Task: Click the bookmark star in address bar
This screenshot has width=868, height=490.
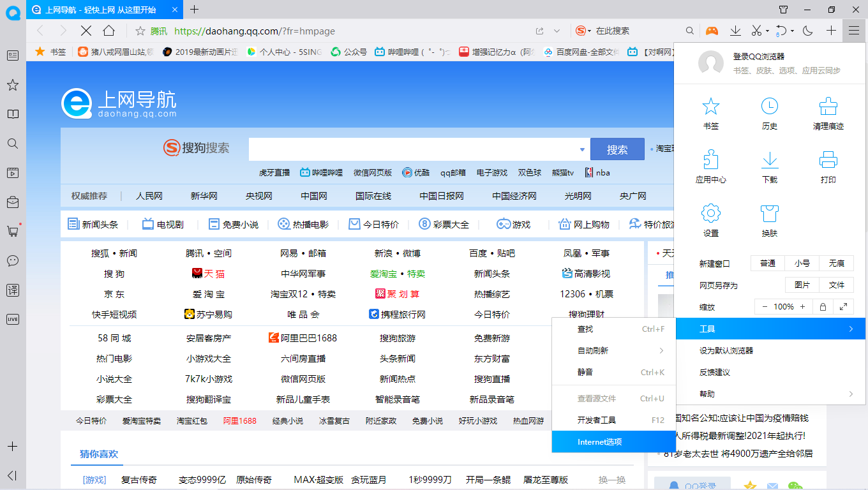Action: (x=140, y=31)
